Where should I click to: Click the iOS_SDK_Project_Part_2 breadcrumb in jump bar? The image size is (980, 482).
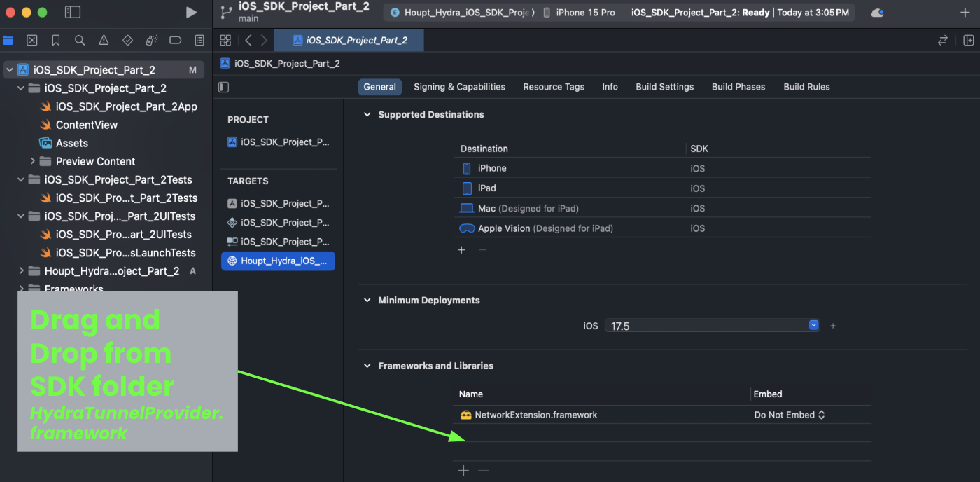click(280, 63)
